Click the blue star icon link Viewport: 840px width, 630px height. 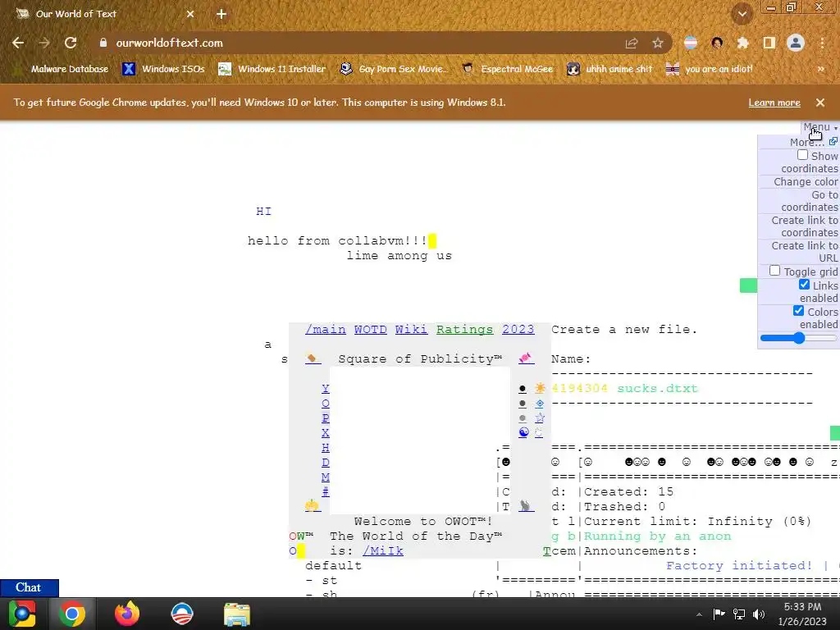(540, 418)
